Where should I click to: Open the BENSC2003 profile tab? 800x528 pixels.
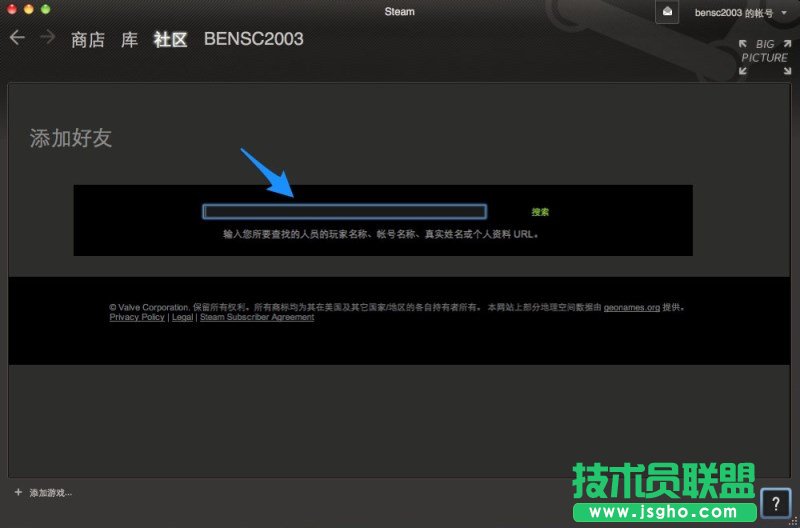254,39
